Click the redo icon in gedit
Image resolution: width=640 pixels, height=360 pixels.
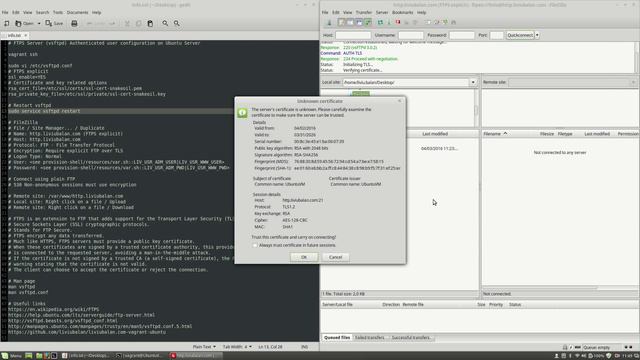pos(112,24)
